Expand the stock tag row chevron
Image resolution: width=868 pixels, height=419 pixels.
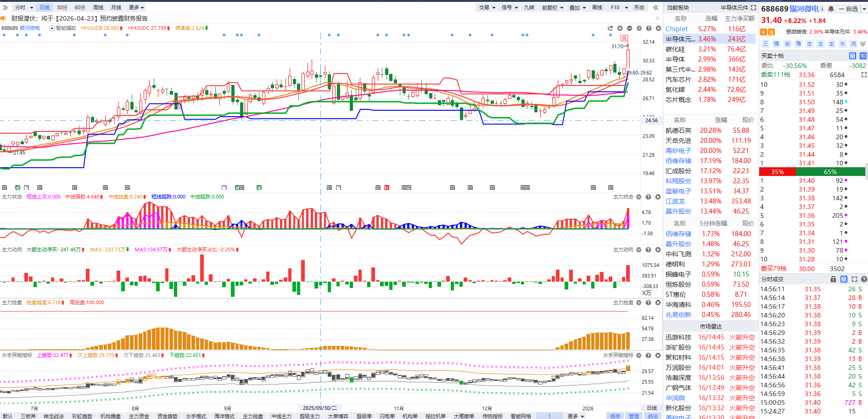point(863,44)
